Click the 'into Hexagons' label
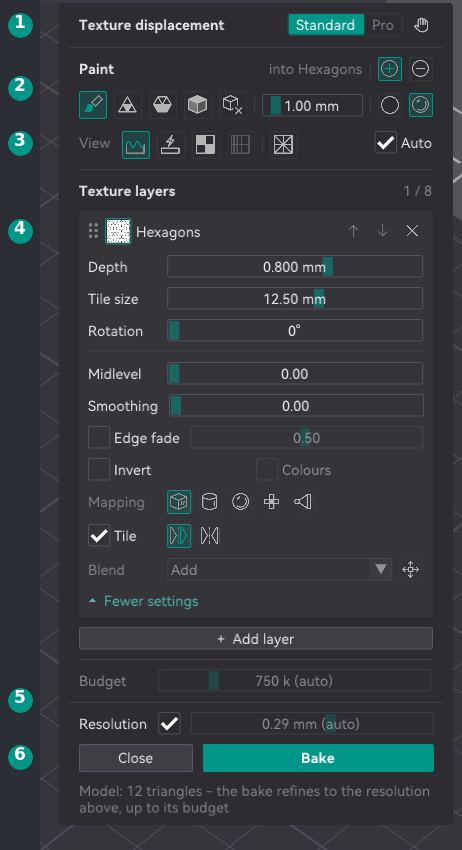The width and height of the screenshot is (462, 850). [x=316, y=69]
